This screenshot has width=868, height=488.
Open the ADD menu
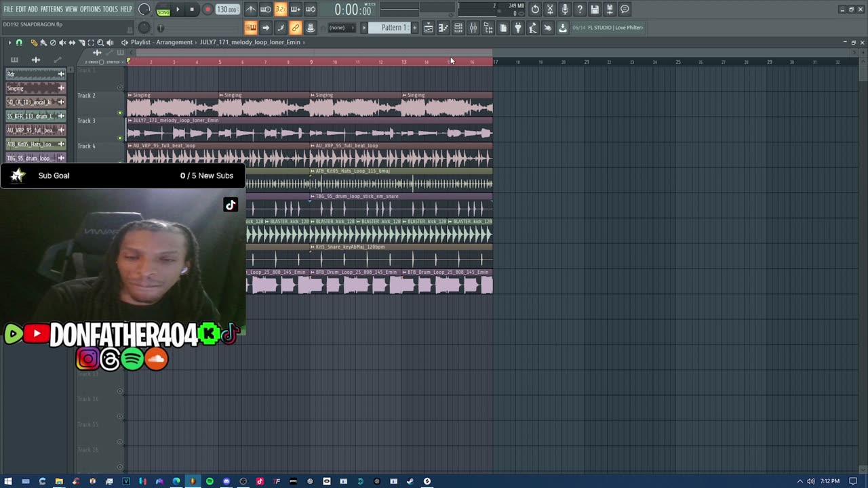pyautogui.click(x=33, y=9)
